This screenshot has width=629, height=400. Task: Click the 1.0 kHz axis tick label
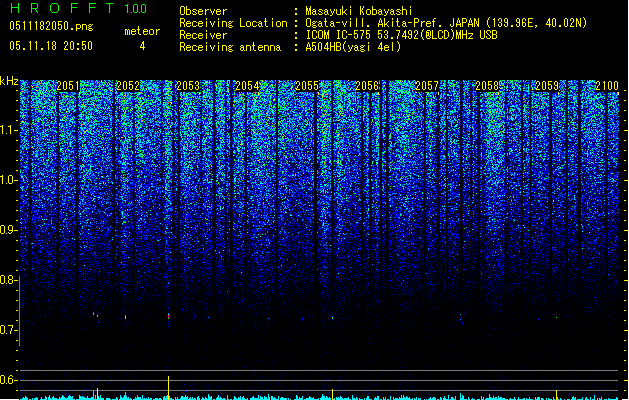pyautogui.click(x=9, y=180)
